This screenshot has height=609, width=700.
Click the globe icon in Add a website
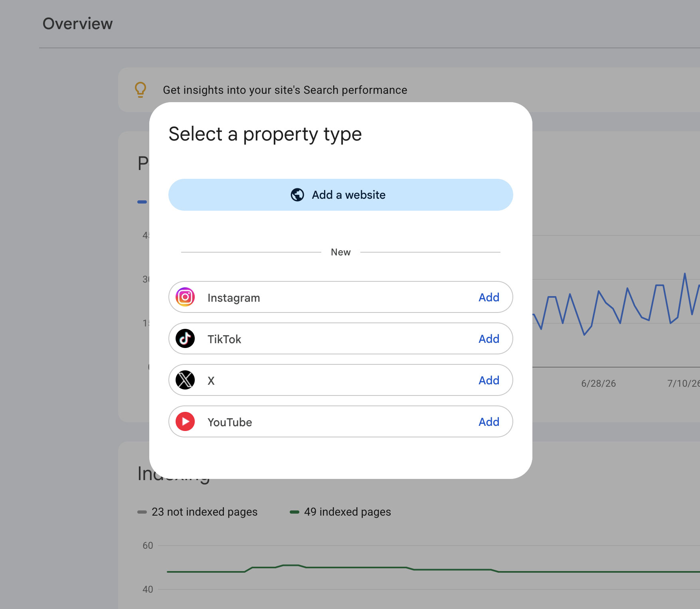[x=297, y=195]
